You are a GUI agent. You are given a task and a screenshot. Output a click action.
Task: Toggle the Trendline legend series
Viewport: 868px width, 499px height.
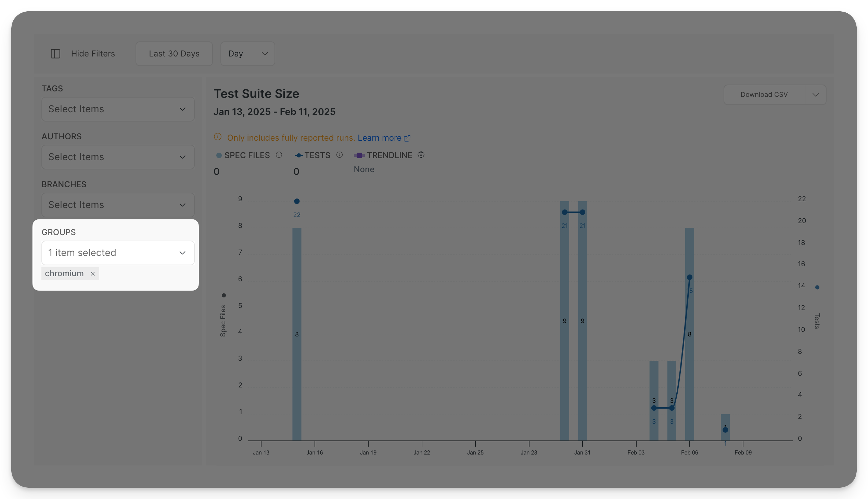point(383,155)
